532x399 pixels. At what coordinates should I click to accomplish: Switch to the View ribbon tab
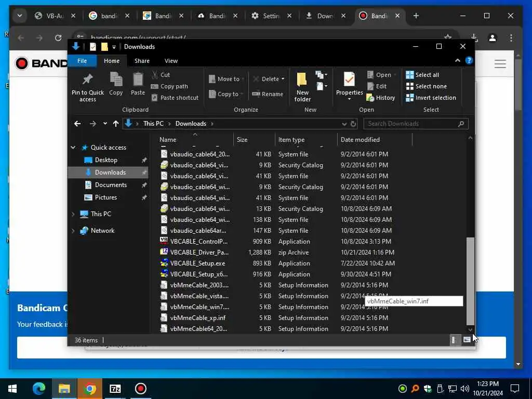(x=171, y=61)
